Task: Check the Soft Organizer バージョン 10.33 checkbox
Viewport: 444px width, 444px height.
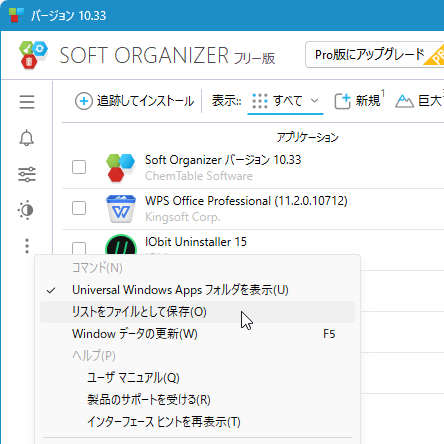Action: [x=79, y=167]
